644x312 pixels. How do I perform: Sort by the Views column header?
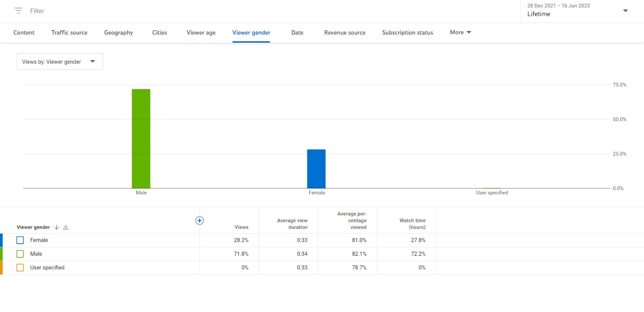[242, 227]
